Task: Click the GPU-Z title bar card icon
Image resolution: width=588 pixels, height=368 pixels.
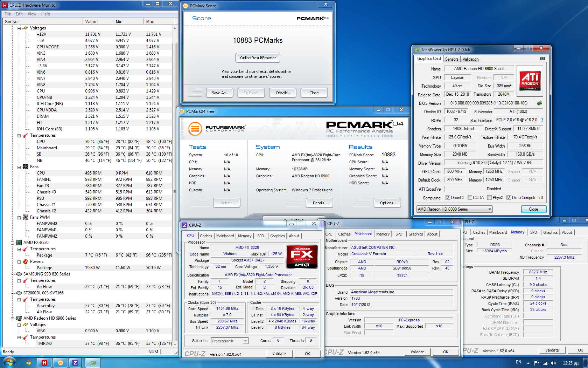Action: (416, 50)
